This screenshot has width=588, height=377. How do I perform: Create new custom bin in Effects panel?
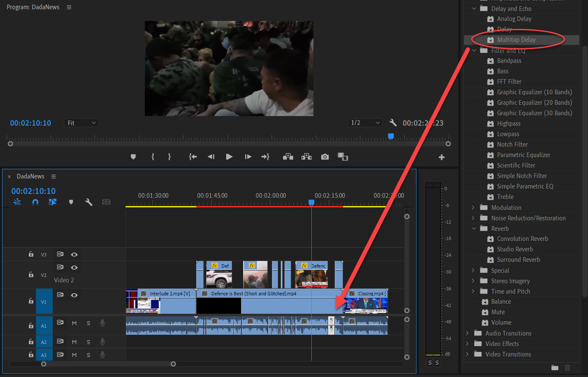[555, 367]
